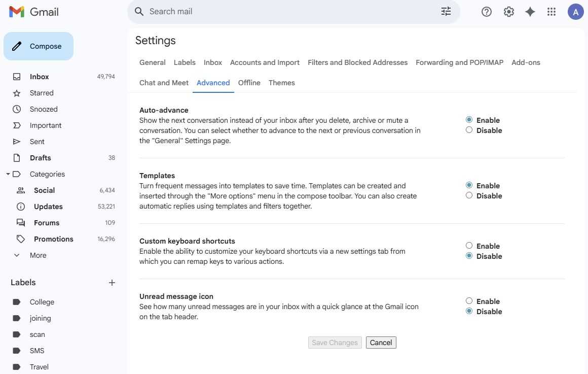Viewport: 588px width, 374px height.
Task: Open the account avatar
Action: pos(575,12)
